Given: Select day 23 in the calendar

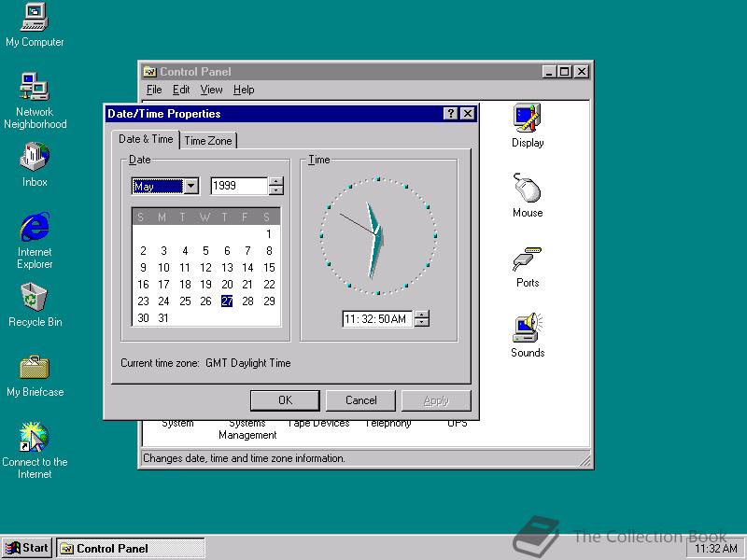Looking at the screenshot, I should click(143, 301).
